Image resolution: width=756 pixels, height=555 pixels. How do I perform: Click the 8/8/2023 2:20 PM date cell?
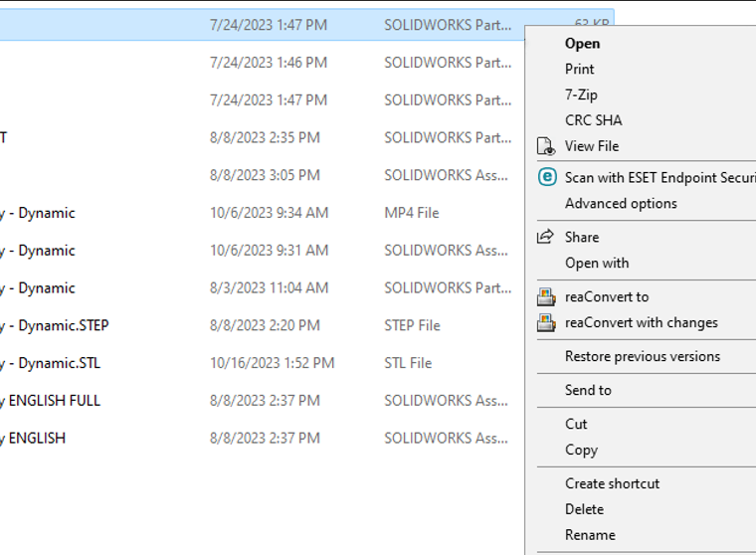(x=265, y=325)
